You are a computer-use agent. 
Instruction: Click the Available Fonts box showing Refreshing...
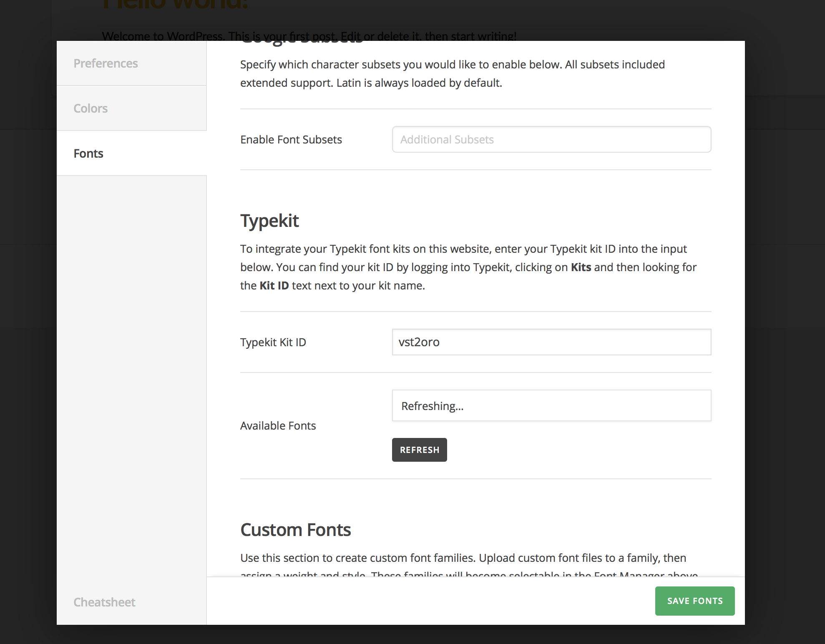pos(551,405)
